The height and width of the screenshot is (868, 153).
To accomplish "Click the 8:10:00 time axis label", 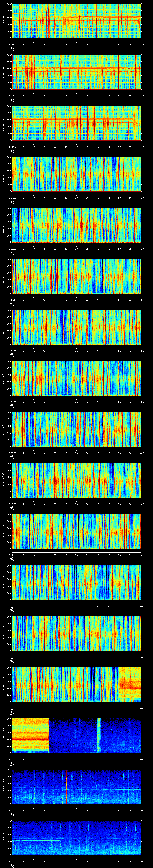I will coord(12,504).
